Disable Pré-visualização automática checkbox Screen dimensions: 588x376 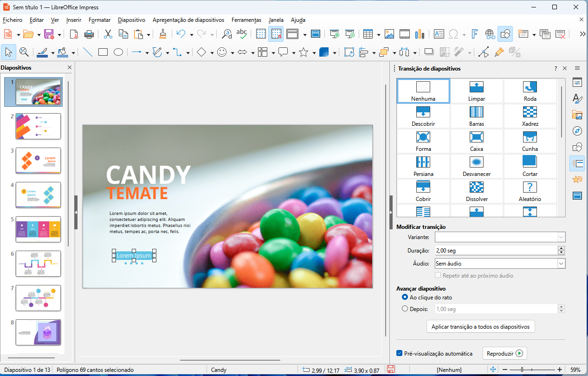click(x=400, y=353)
